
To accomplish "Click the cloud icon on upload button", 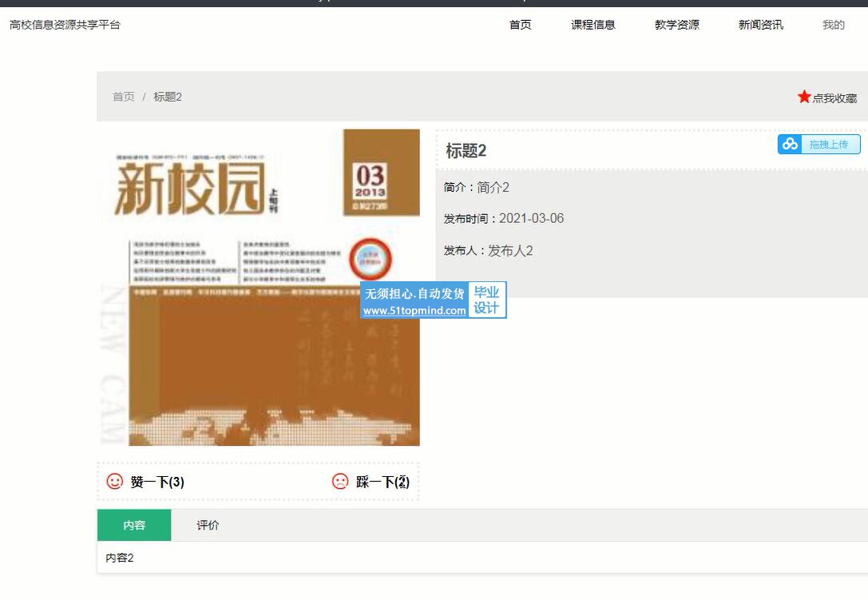I will coord(790,144).
